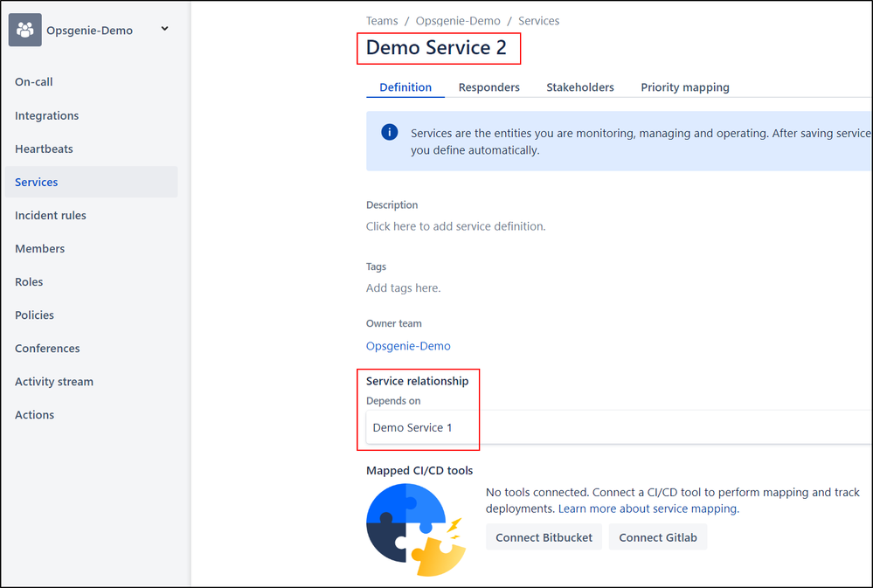The height and width of the screenshot is (588, 873).
Task: Switch to the Responders tab
Action: [x=488, y=87]
